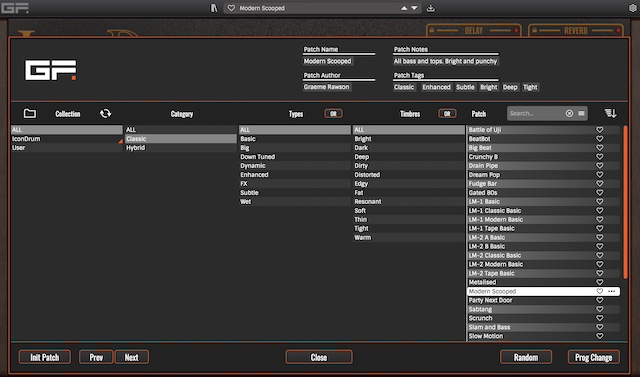This screenshot has height=377, width=640.
Task: Favorite the Battle of Uji patch
Action: (x=600, y=130)
